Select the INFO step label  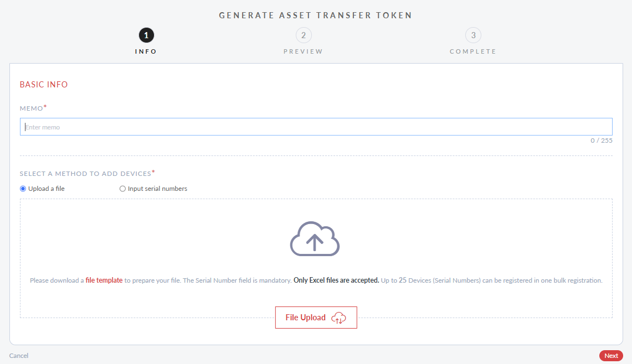(x=146, y=51)
